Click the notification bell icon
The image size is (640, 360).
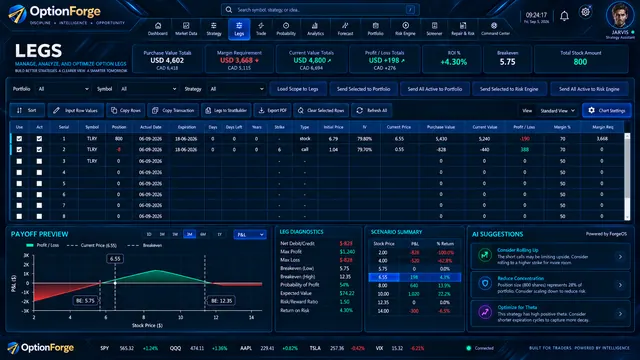pyautogui.click(x=564, y=16)
